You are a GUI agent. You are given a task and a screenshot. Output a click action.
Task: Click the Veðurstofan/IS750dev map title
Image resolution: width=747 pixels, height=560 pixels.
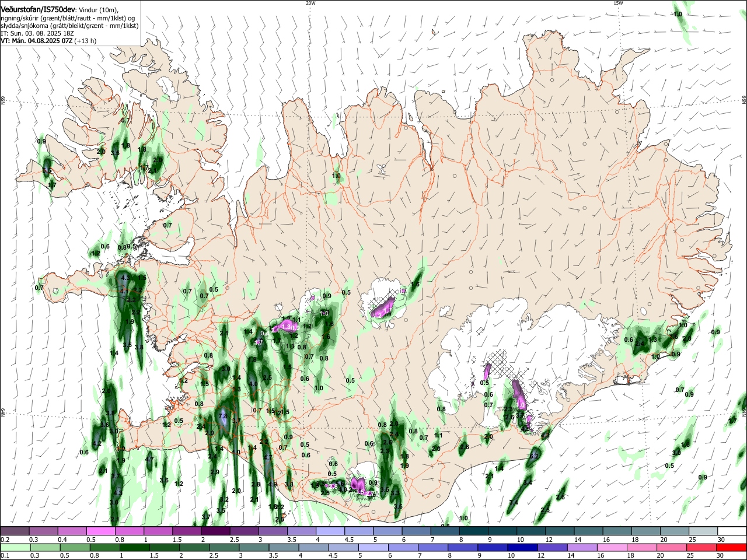point(38,10)
